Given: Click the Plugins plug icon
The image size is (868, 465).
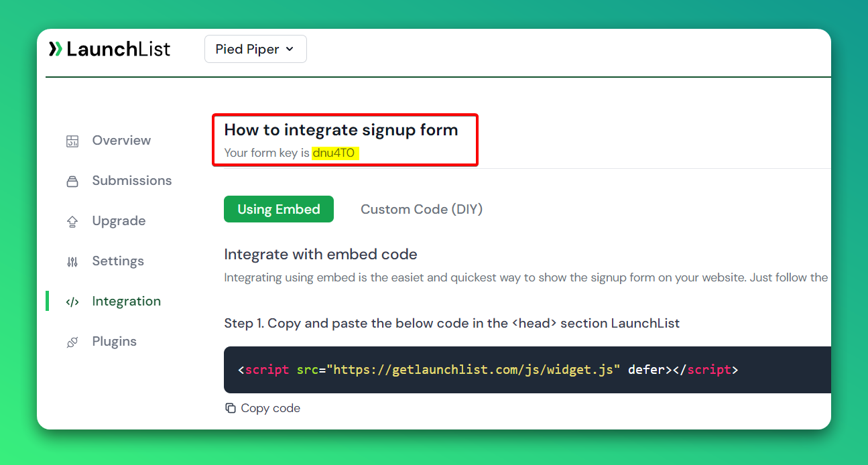Looking at the screenshot, I should pyautogui.click(x=72, y=342).
